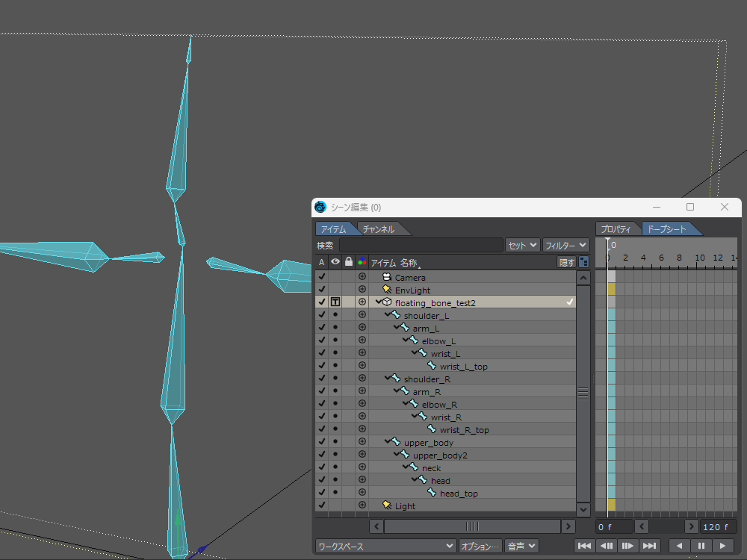
Task: Click the channel target icon for neck
Action: point(362,468)
